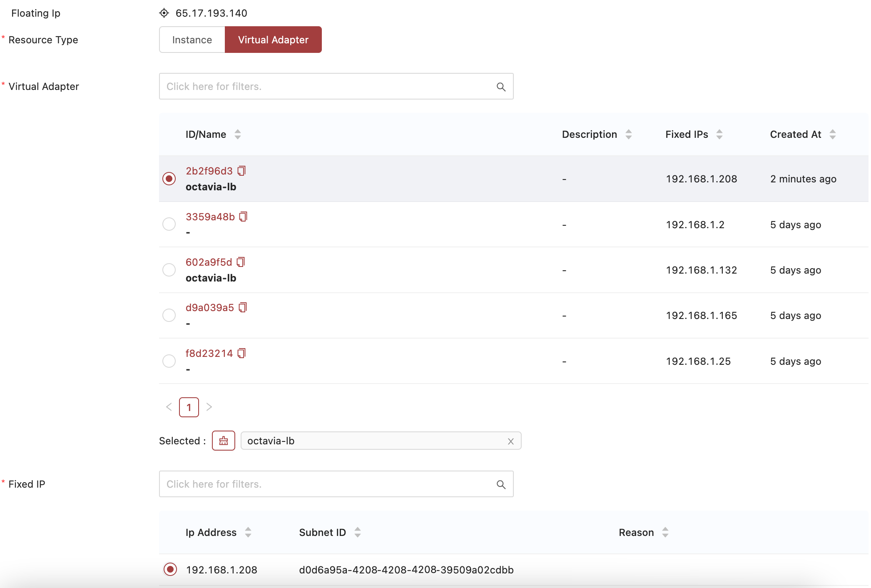The image size is (871, 588).
Task: Switch to the Virtual Adapter resource type tab
Action: [273, 40]
